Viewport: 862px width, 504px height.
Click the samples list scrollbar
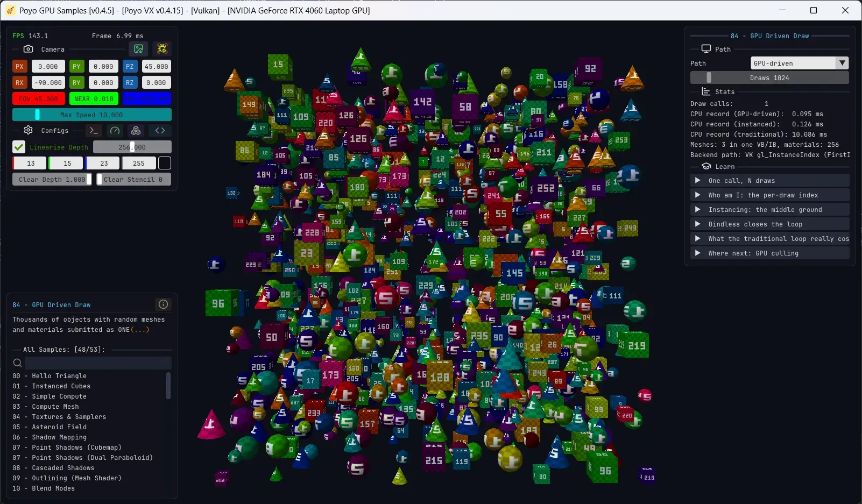[168, 386]
